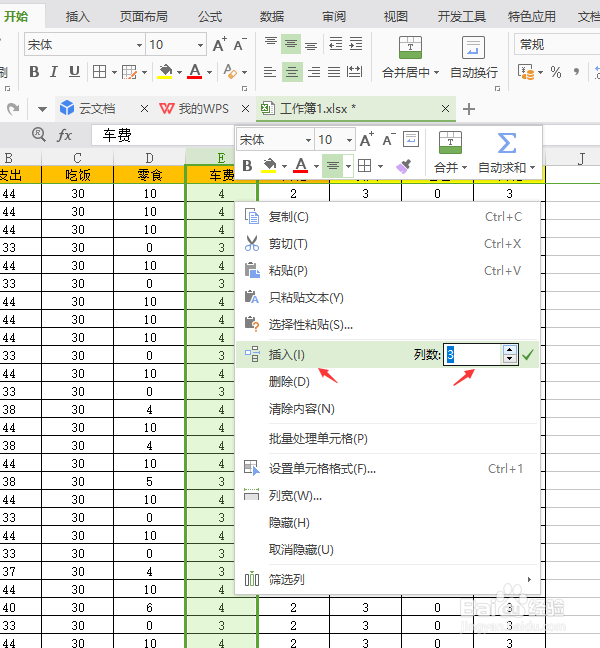
Task: Apply percent style format
Action: [x=556, y=72]
